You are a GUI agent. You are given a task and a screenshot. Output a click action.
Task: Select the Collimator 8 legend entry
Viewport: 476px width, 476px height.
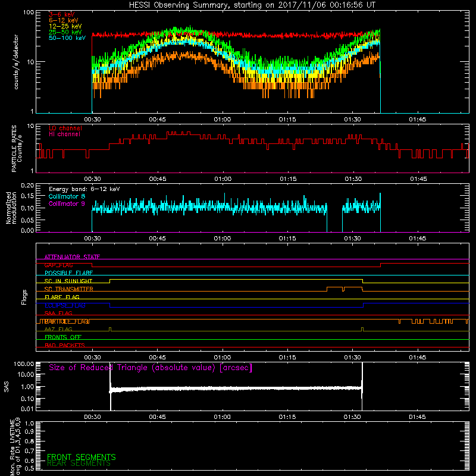pyautogui.click(x=67, y=196)
